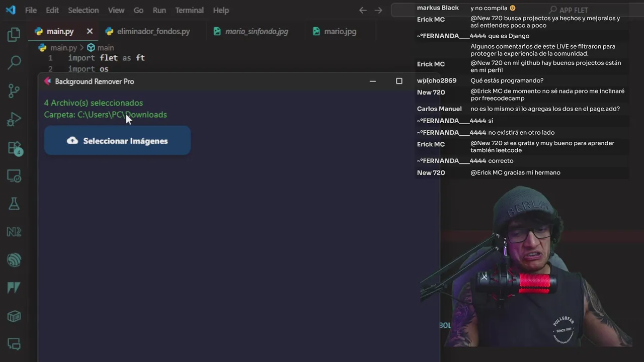Click the container box icon in activity bar

[x=14, y=316]
